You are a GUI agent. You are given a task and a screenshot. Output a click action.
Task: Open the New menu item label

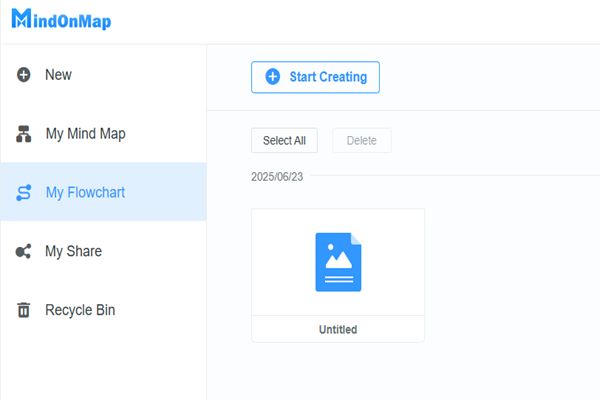point(58,75)
